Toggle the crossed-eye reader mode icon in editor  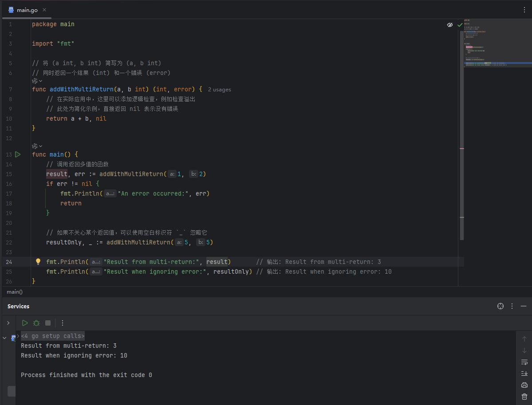pyautogui.click(x=450, y=25)
